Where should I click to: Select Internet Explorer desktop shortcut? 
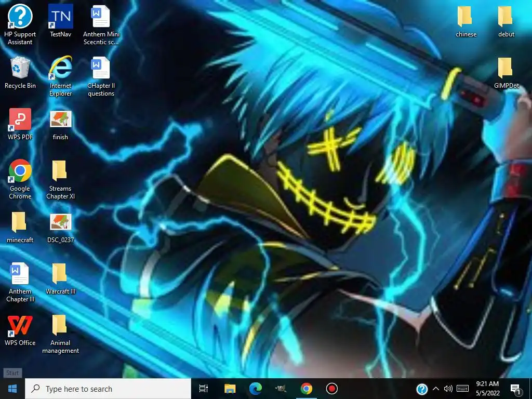(x=60, y=76)
